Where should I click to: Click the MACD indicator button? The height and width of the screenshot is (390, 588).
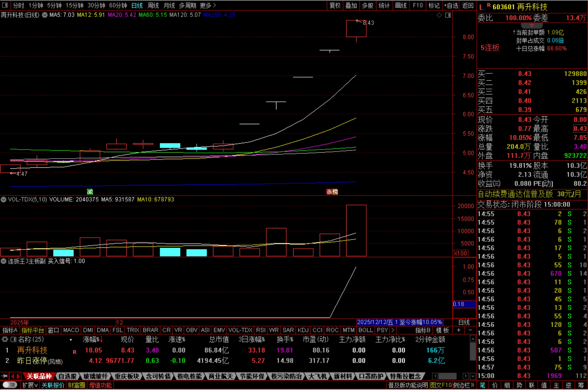(x=71, y=330)
